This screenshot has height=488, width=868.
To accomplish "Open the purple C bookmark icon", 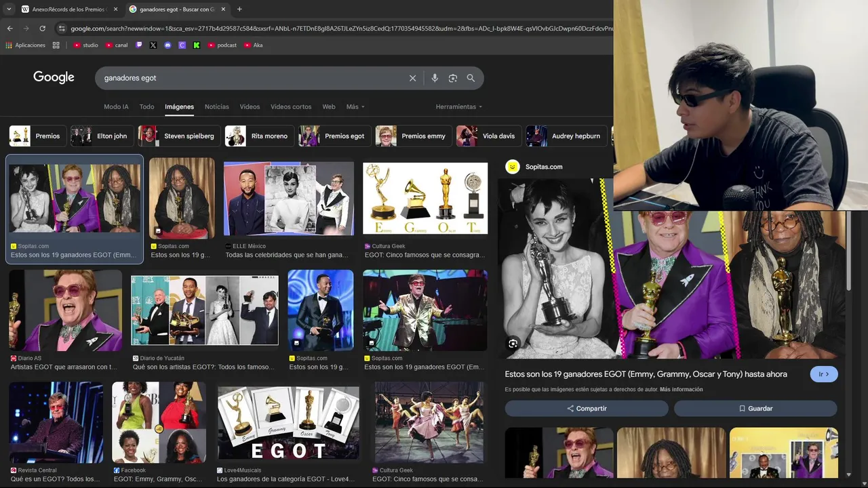I will [x=182, y=45].
